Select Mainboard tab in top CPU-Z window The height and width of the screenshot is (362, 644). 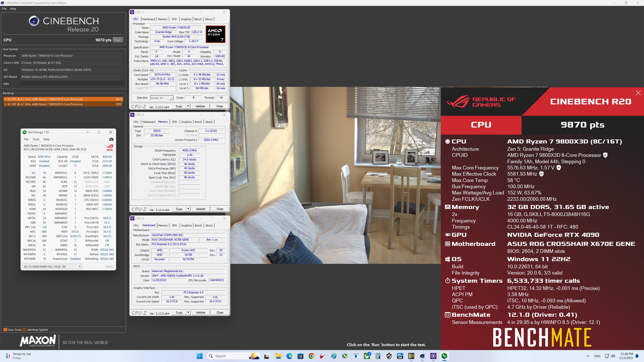click(x=148, y=19)
